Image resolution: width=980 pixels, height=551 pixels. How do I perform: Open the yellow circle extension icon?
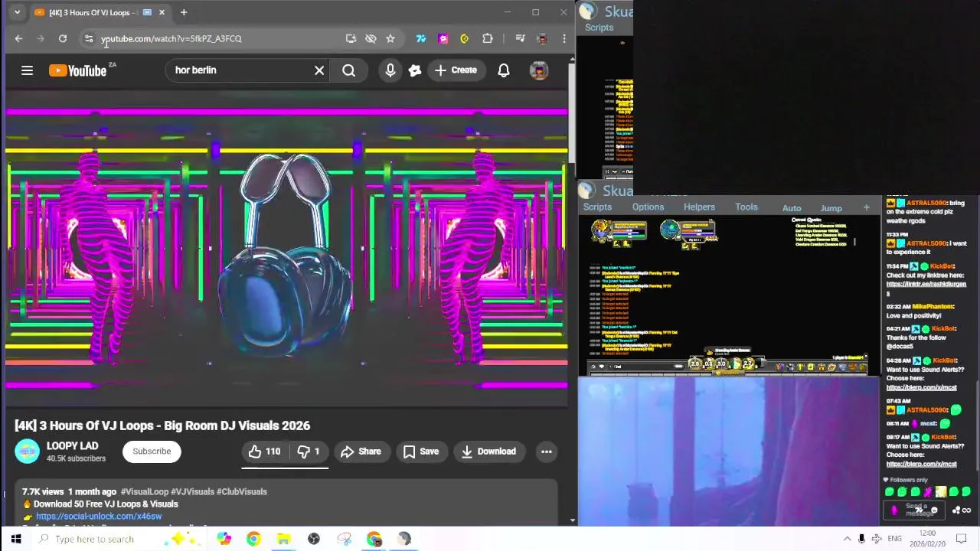[x=464, y=38]
